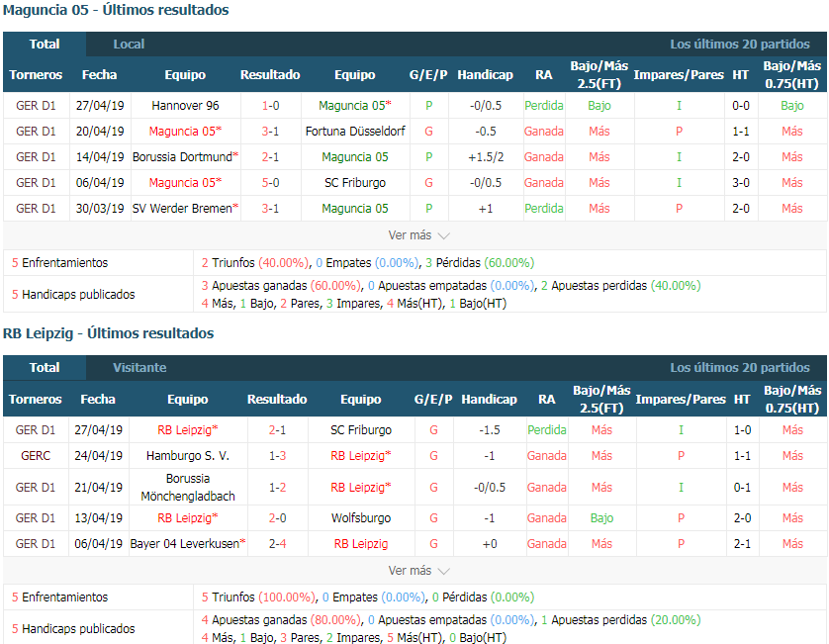Click the -1.5 handicap in Leipzig Friburgo row
This screenshot has height=644, width=829.
[x=490, y=430]
